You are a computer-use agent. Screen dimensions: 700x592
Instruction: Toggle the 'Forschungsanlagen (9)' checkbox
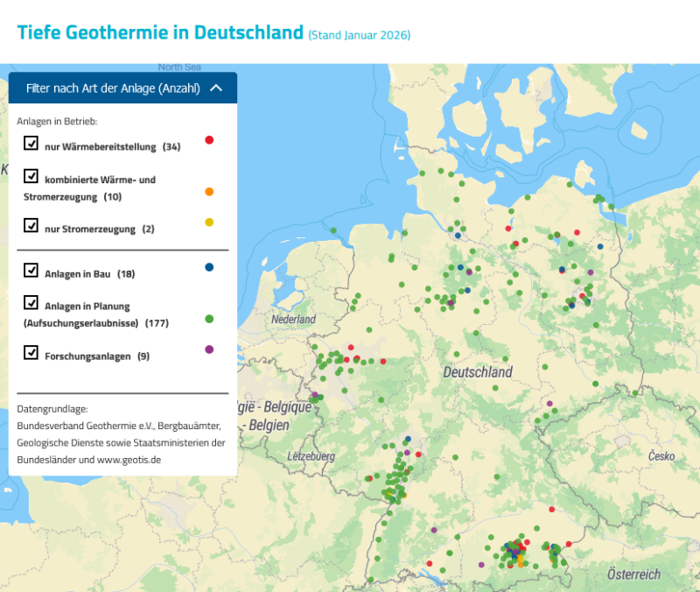coord(31,353)
